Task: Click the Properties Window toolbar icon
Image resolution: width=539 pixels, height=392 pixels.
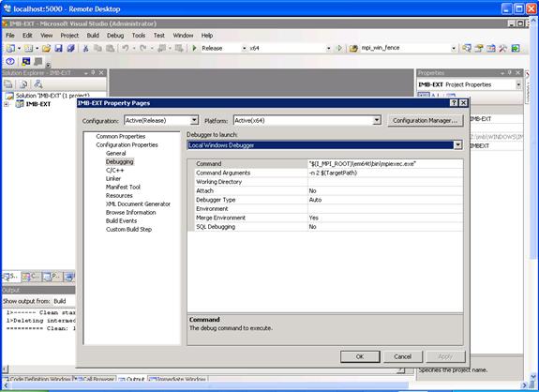Action: 479,49
